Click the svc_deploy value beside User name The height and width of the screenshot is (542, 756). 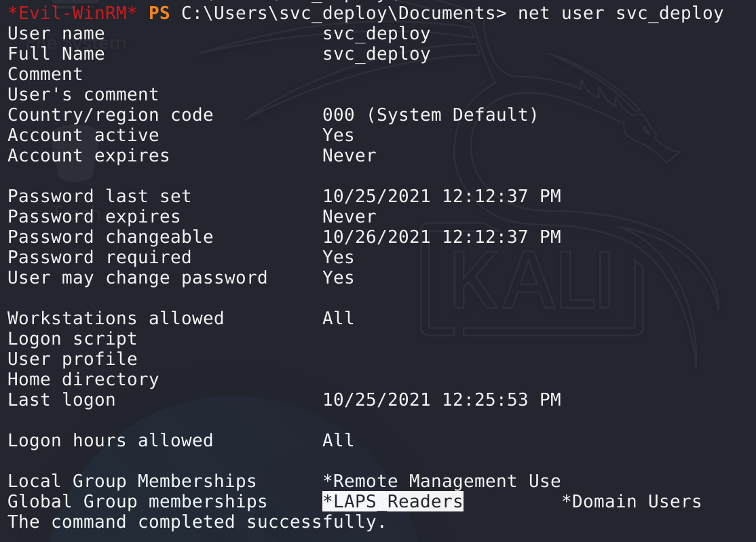(x=377, y=34)
